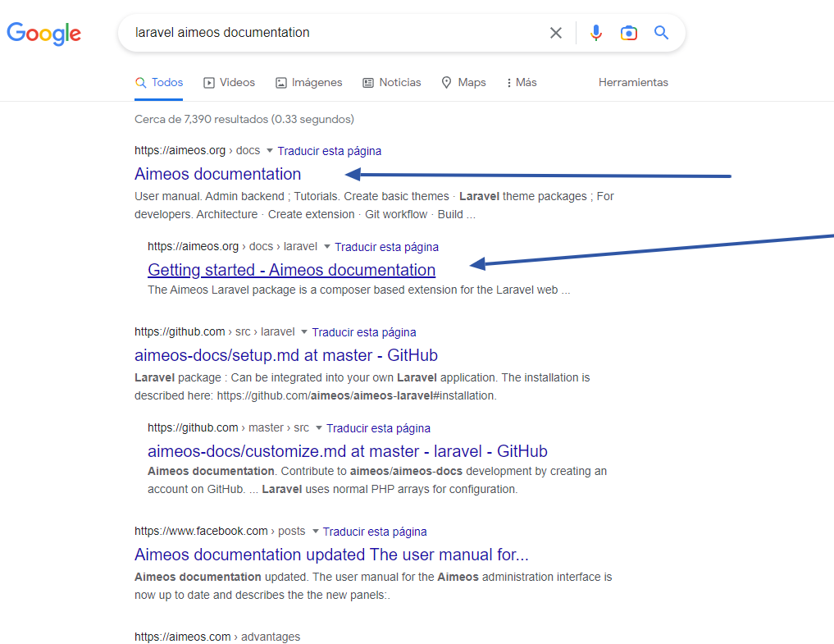This screenshot has height=644, width=834.
Task: Open aimeos-docs/setup.md at master GitHub result
Action: 286,355
